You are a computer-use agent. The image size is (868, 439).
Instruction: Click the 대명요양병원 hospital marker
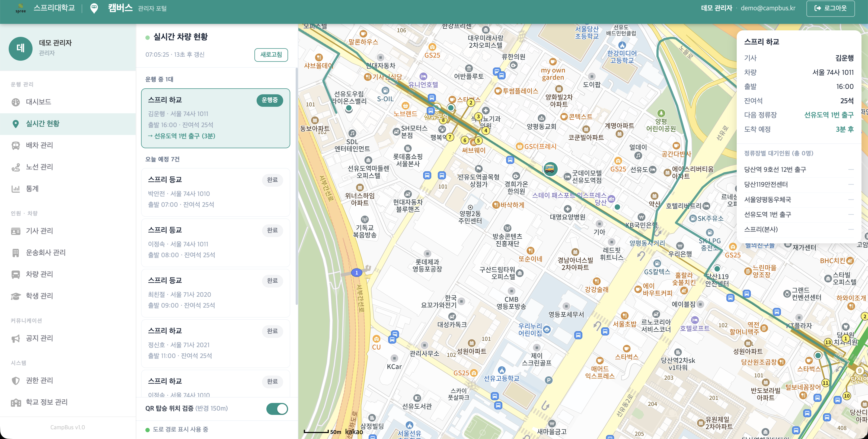click(568, 209)
